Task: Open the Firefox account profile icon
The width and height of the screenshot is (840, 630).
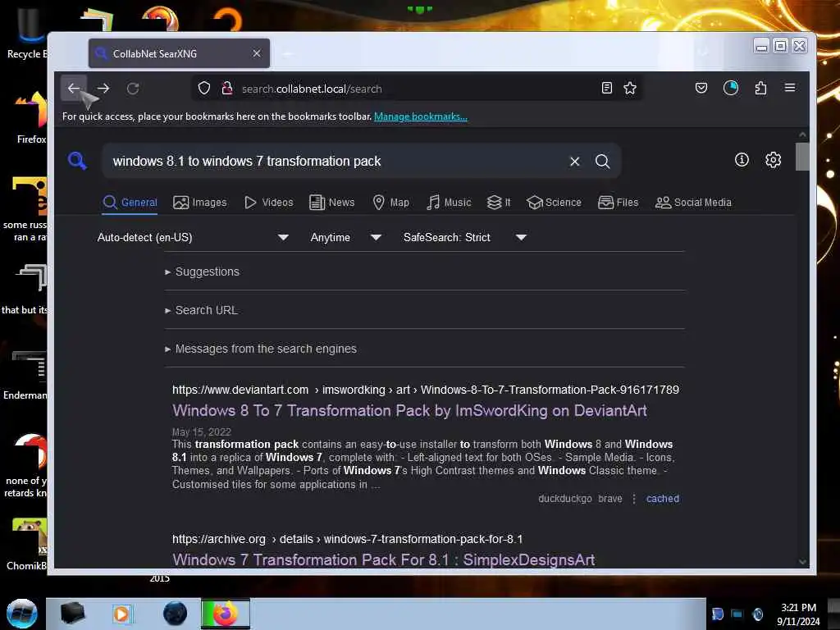Action: tap(731, 88)
